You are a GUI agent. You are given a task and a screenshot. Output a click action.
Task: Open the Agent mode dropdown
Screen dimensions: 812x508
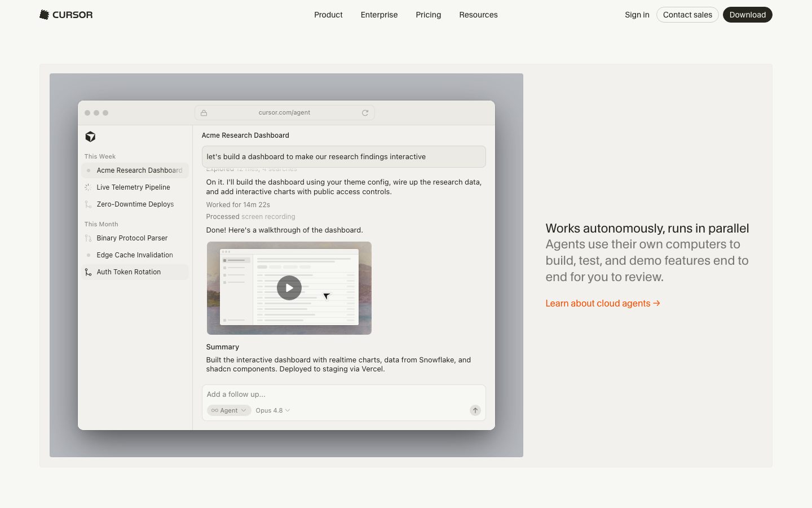pos(229,410)
